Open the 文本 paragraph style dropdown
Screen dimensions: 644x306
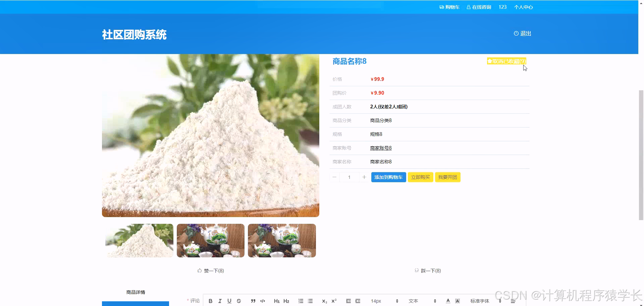coord(414,301)
